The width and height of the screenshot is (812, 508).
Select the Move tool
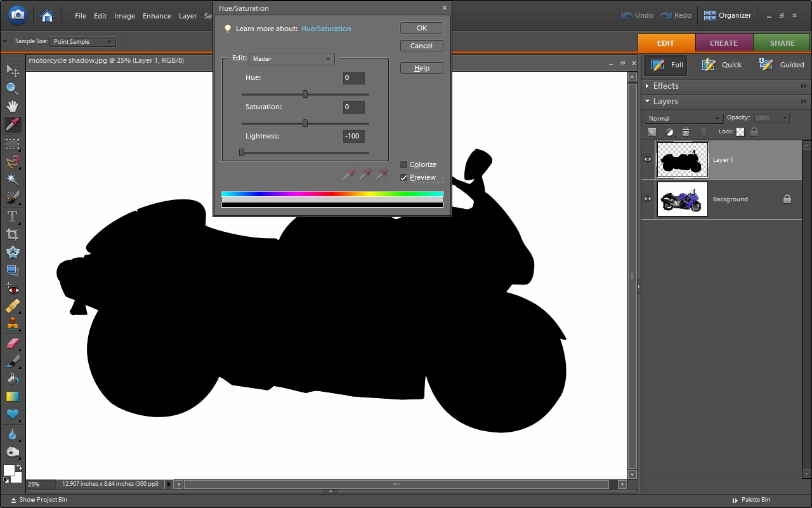12,70
